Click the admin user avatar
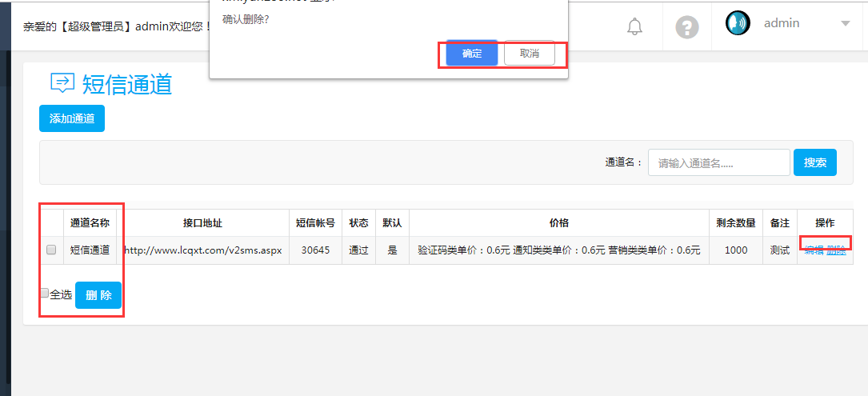The image size is (868, 396). pyautogui.click(x=738, y=23)
